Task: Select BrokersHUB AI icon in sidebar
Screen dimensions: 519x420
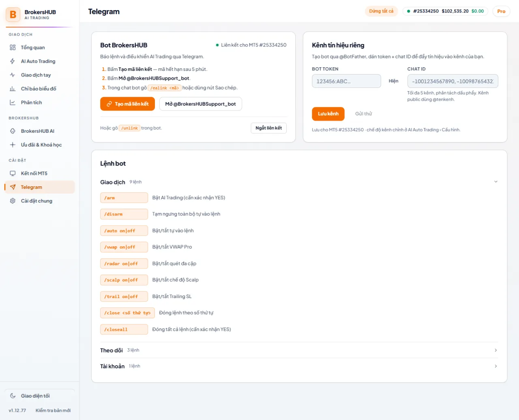Action: coord(13,131)
